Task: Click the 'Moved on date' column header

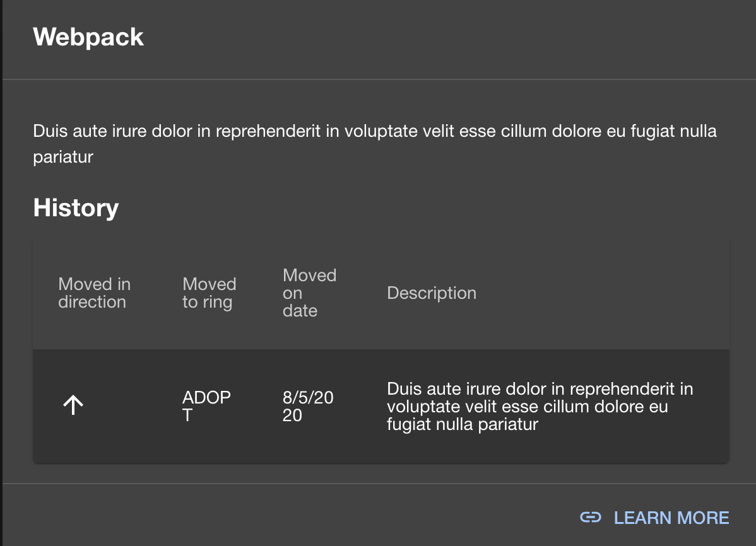Action: point(310,293)
